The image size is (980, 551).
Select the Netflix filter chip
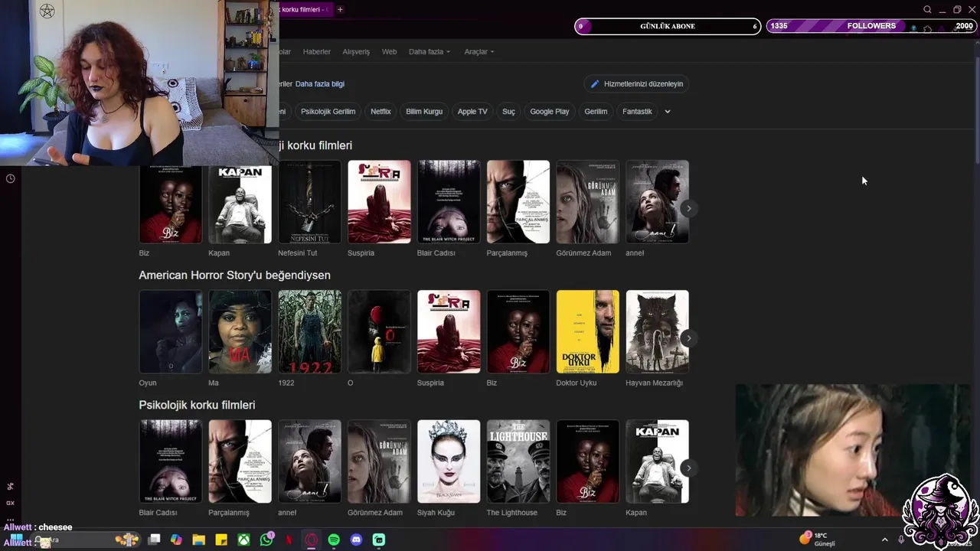381,112
